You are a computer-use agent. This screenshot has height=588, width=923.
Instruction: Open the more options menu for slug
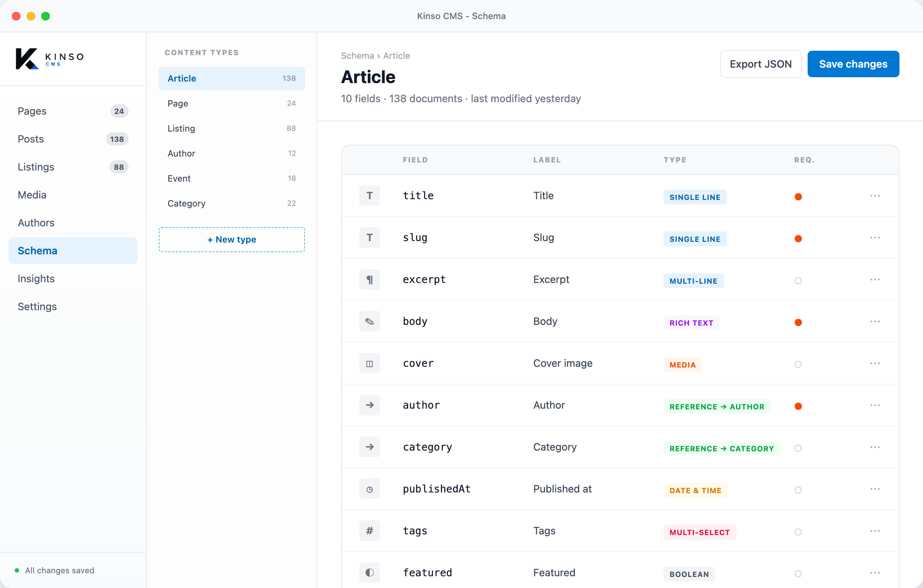875,238
